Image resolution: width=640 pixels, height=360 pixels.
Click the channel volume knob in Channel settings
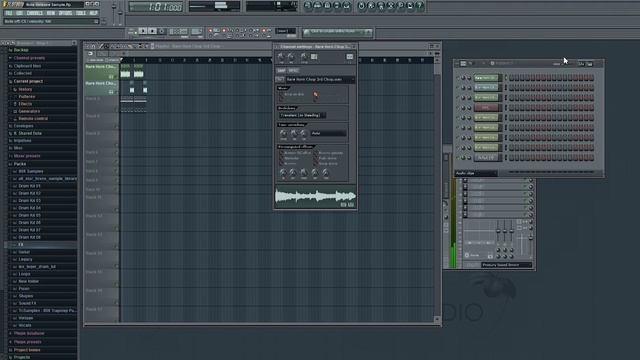coord(291,57)
